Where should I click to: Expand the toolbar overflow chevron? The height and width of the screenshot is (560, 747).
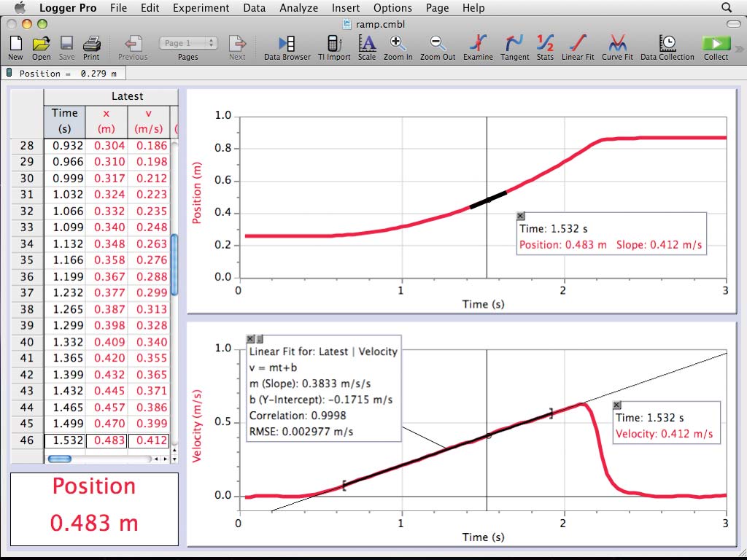point(739,49)
